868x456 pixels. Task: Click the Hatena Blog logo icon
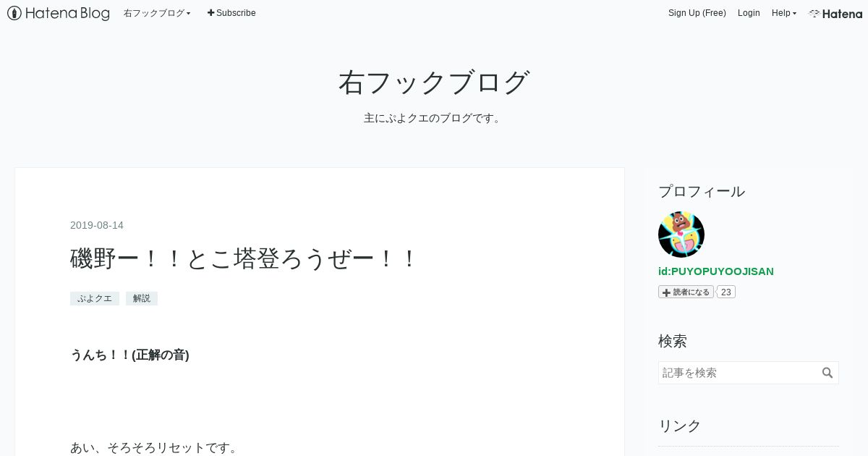pos(14,13)
